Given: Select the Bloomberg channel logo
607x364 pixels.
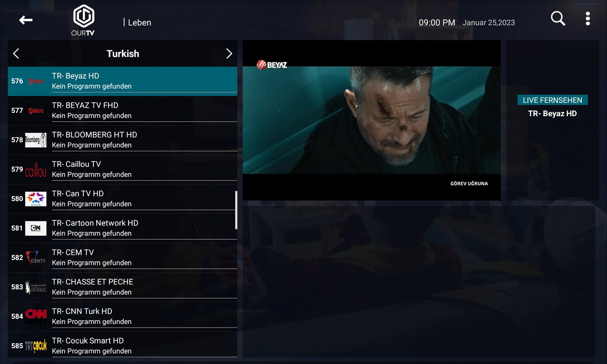Looking at the screenshot, I should tap(36, 140).
